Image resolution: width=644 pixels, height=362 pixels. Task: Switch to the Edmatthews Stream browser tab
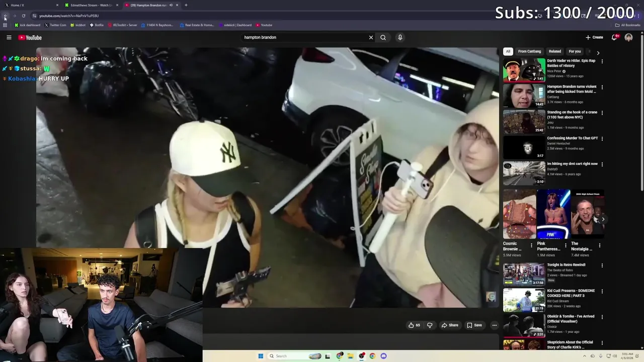[91, 5]
